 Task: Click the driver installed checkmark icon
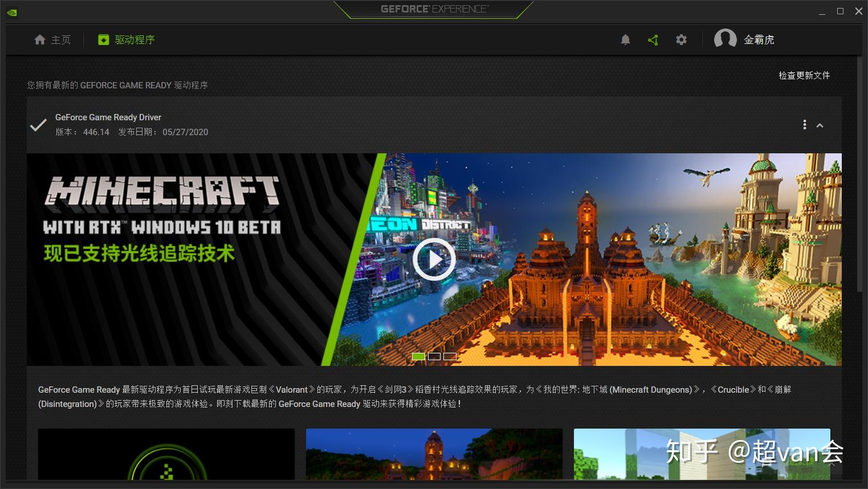[x=38, y=125]
